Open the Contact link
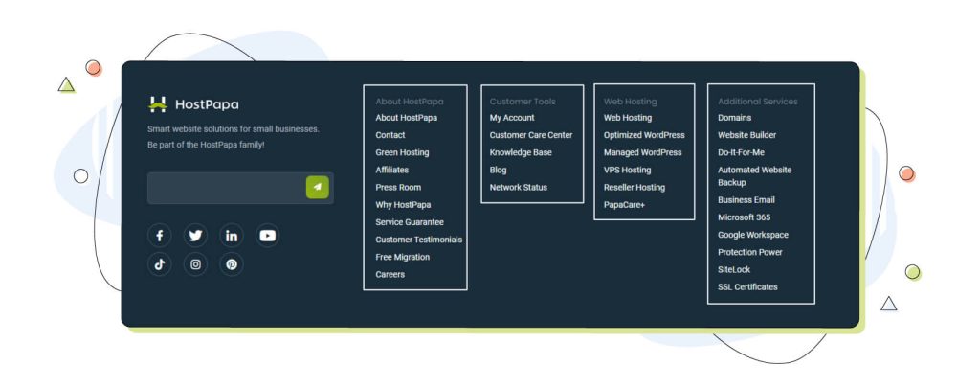980x388 pixels. click(x=390, y=135)
